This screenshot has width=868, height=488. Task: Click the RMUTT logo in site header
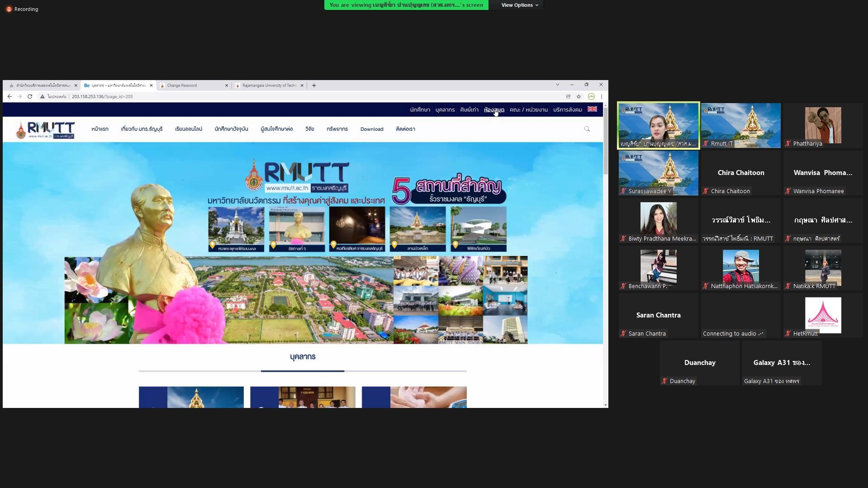(x=45, y=130)
